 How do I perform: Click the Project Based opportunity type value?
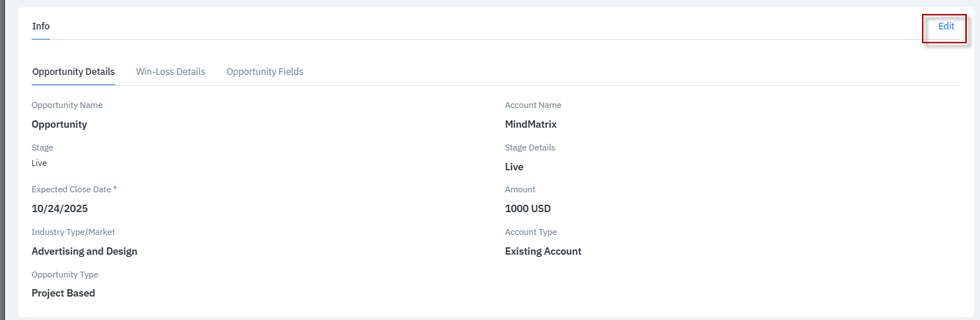[63, 294]
